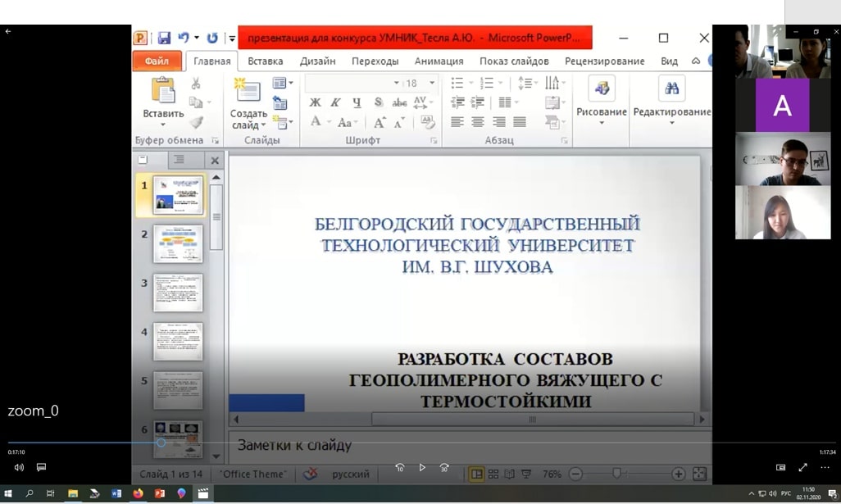841x504 pixels.
Task: Toggle Strikethrough abc formatting
Action: [399, 102]
